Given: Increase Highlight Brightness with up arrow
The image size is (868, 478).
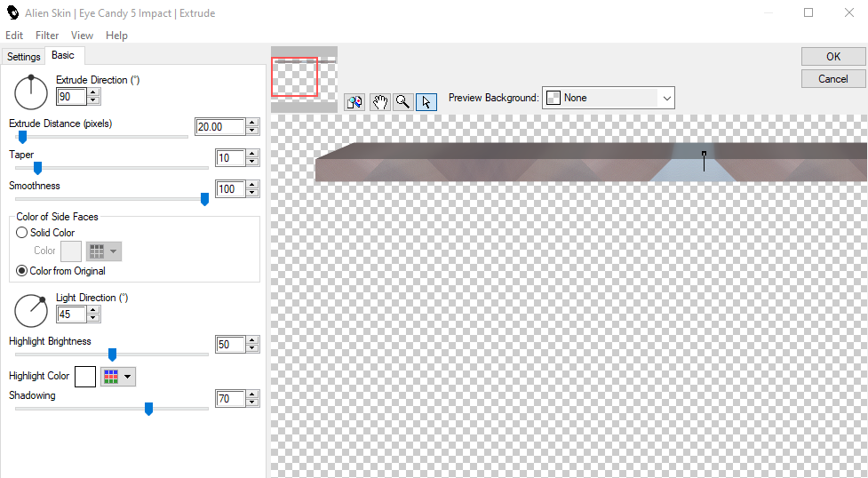Looking at the screenshot, I should (x=252, y=340).
